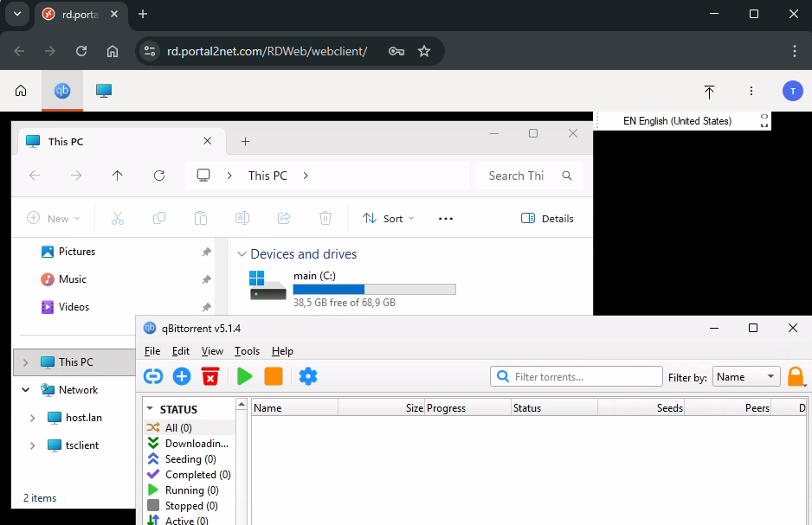Click the New button in Explorer
This screenshot has width=812, height=525.
click(x=54, y=219)
